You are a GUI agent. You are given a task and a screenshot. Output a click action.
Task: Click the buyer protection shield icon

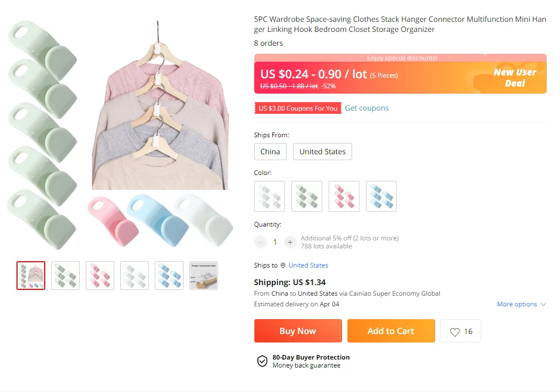tap(262, 361)
